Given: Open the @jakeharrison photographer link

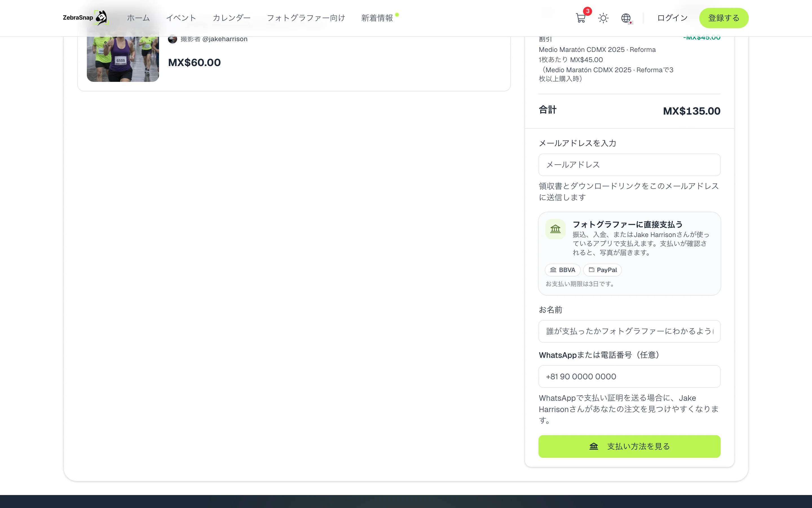Looking at the screenshot, I should click(x=225, y=39).
